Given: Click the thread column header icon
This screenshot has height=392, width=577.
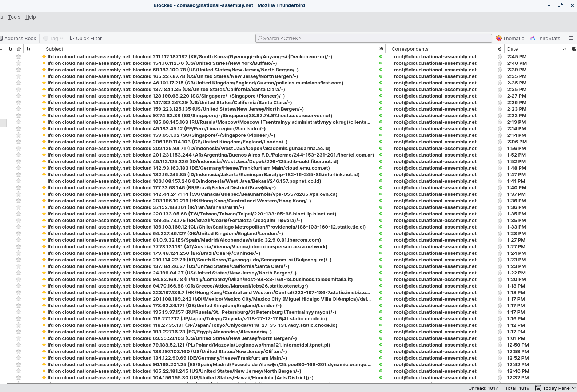Looking at the screenshot, I should point(11,49).
